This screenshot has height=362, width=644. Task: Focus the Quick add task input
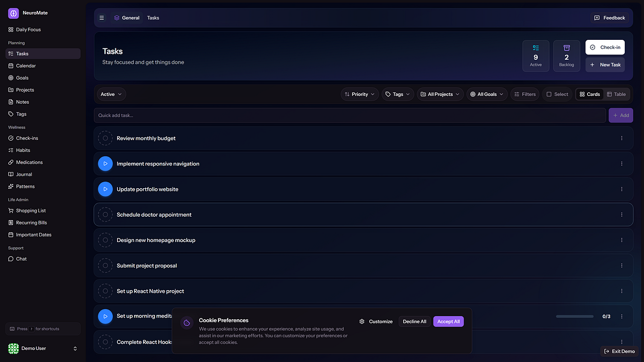point(350,115)
